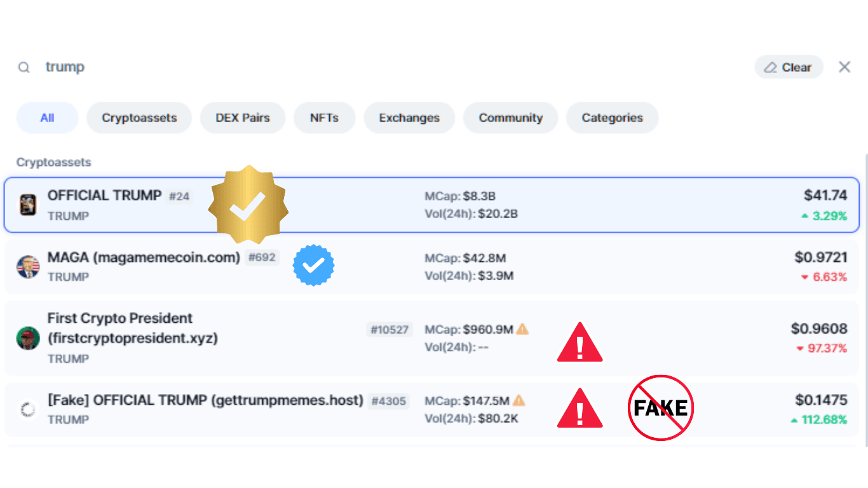The image size is (868, 488).
Task: Click the MCap $8.3B value
Action: (479, 196)
